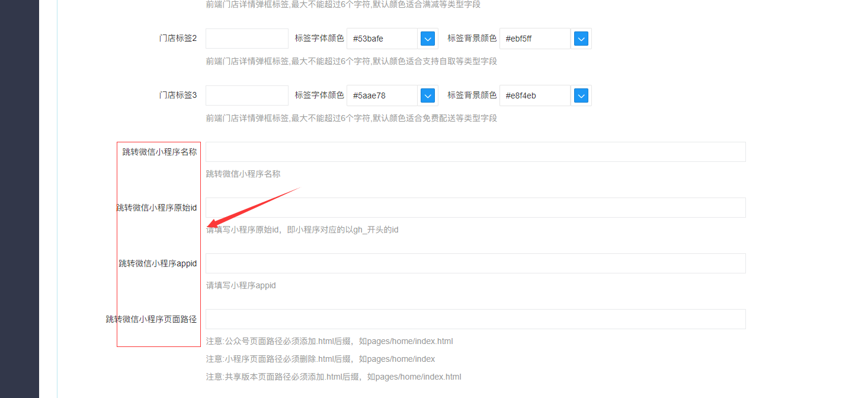868x398 pixels.
Task: Focus the 跳转微信小程序页面路径 input field
Action: [475, 319]
